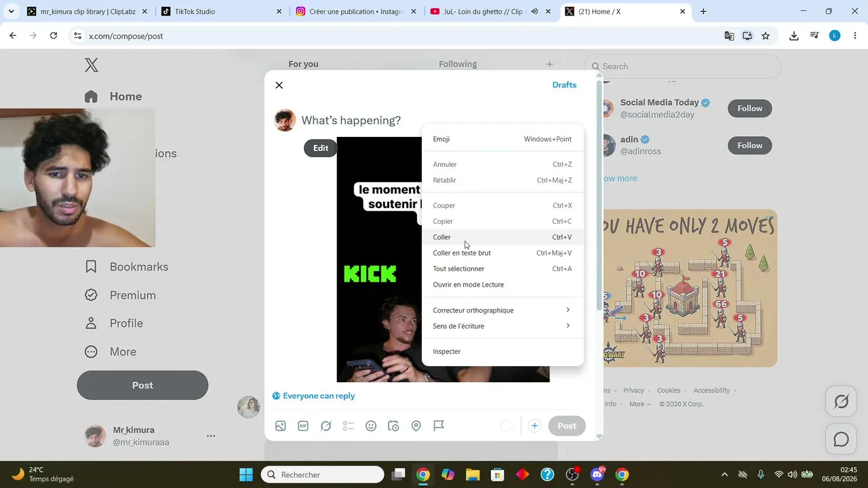Click the taskbar Rechercher search box

pyautogui.click(x=323, y=474)
